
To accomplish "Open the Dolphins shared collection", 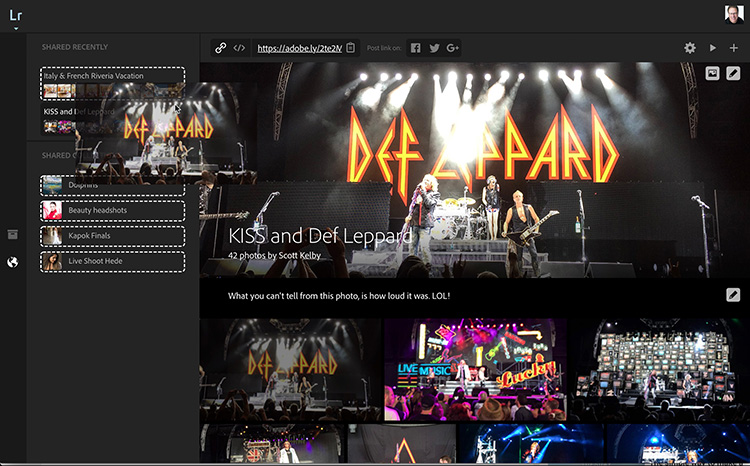I will click(x=112, y=185).
